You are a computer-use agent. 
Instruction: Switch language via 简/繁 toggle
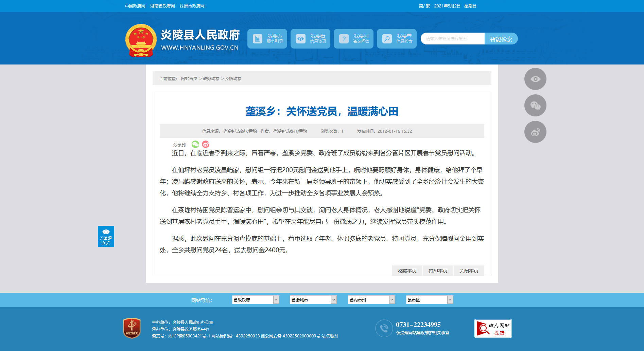(424, 6)
